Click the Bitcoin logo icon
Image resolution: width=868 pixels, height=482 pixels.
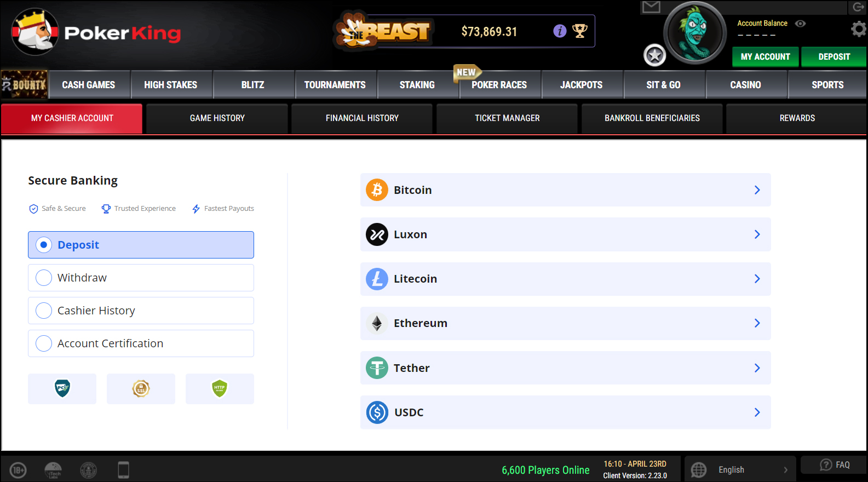tap(377, 190)
